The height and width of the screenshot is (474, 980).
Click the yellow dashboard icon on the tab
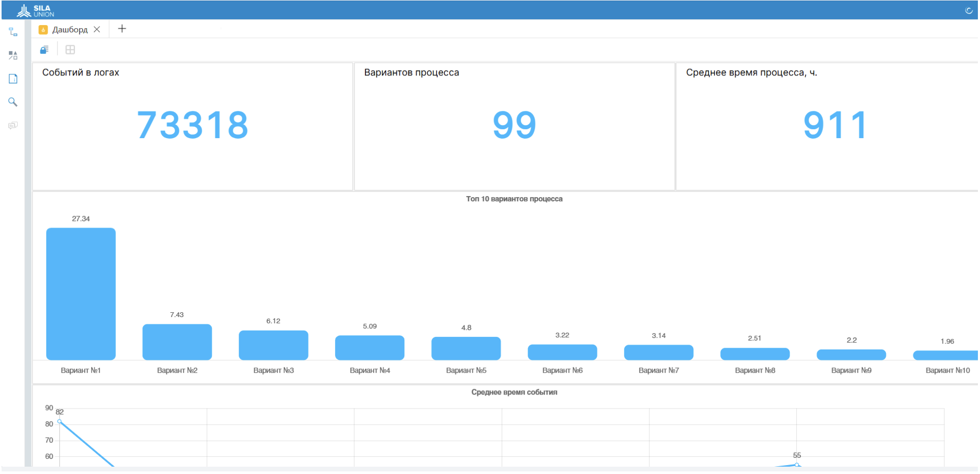click(42, 29)
